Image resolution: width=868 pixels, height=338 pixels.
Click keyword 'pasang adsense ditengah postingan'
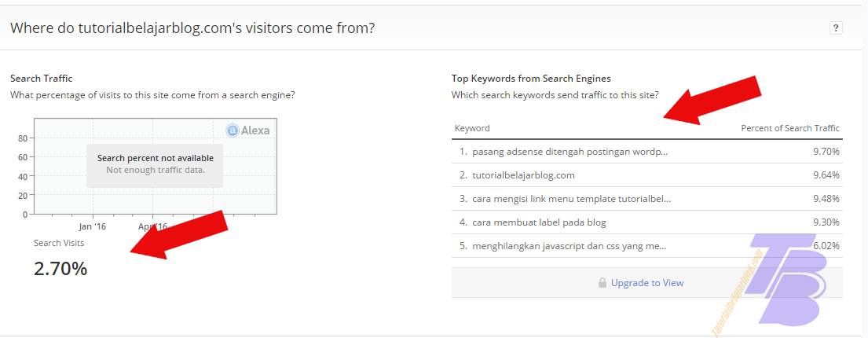(x=570, y=151)
